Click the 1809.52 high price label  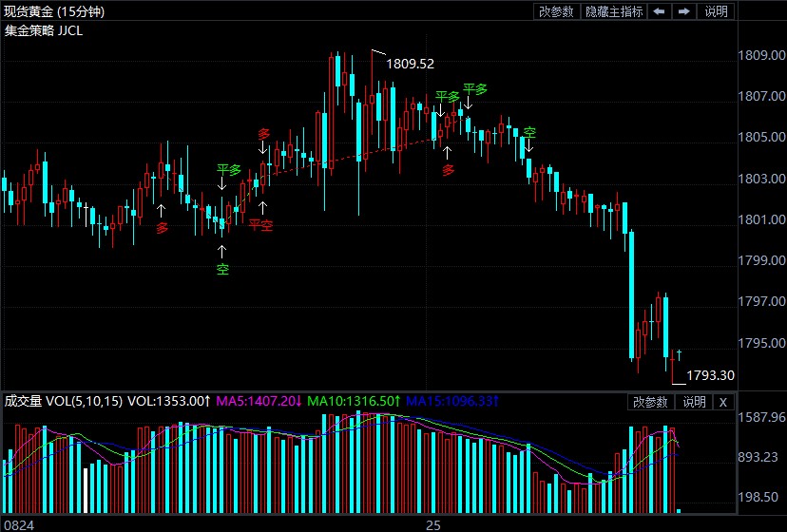410,64
